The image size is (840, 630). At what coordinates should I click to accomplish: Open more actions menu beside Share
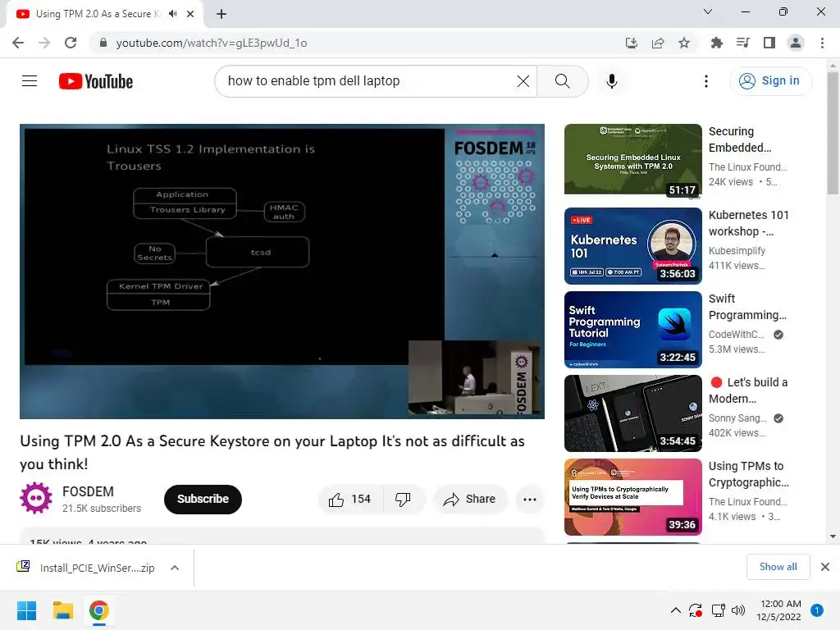tap(530, 500)
